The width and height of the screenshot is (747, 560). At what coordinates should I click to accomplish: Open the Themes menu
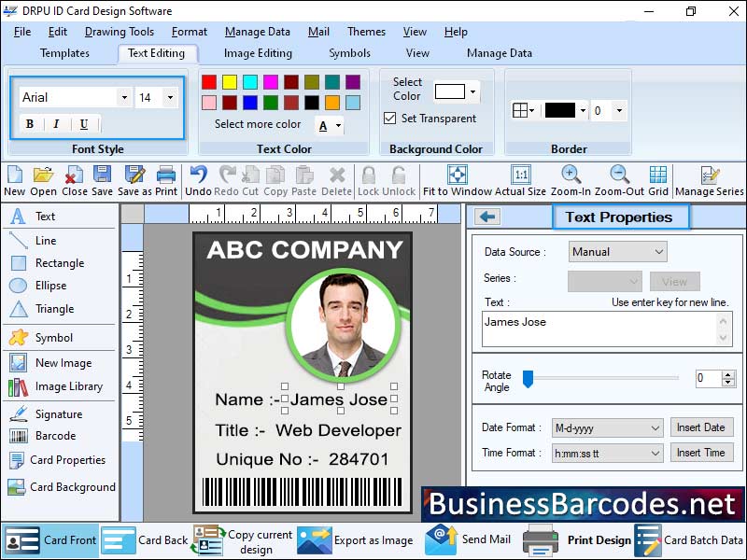pyautogui.click(x=365, y=31)
